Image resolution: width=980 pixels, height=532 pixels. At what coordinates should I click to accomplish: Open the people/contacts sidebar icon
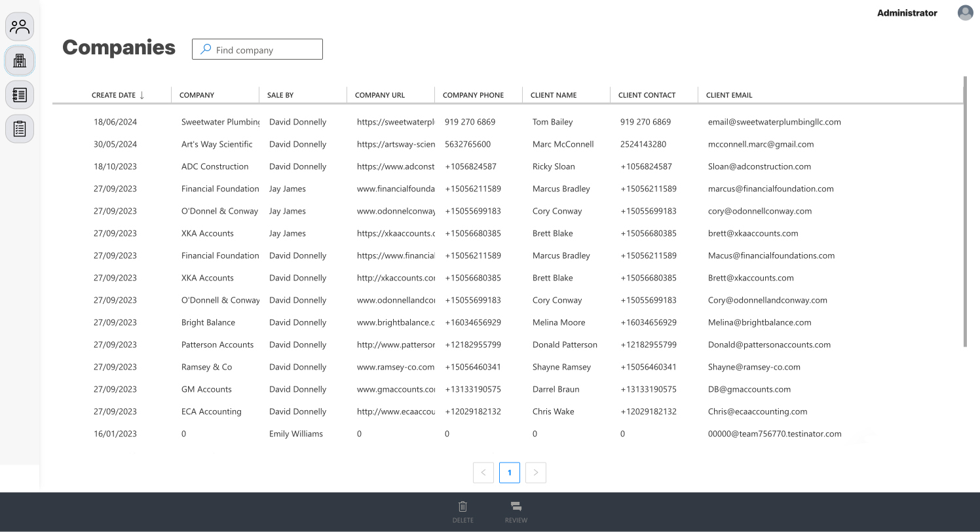click(20, 27)
